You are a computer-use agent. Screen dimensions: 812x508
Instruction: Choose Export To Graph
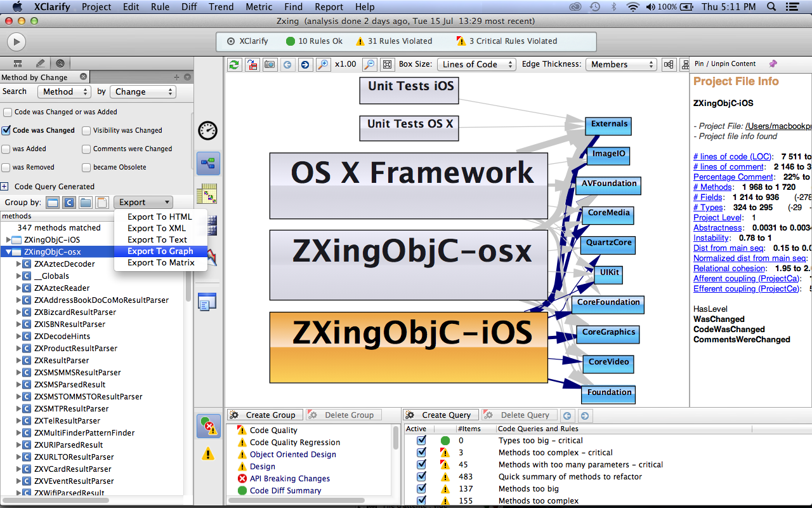[x=160, y=251]
